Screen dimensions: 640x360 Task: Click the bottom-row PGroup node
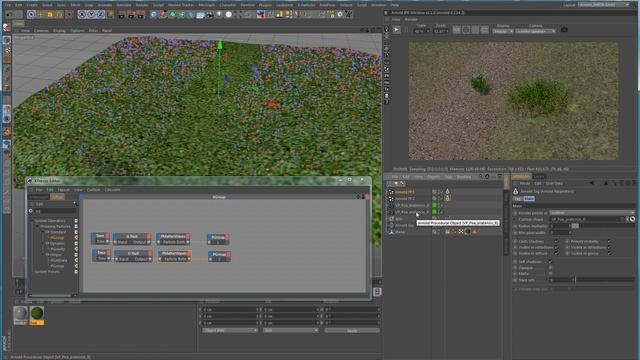point(219,256)
